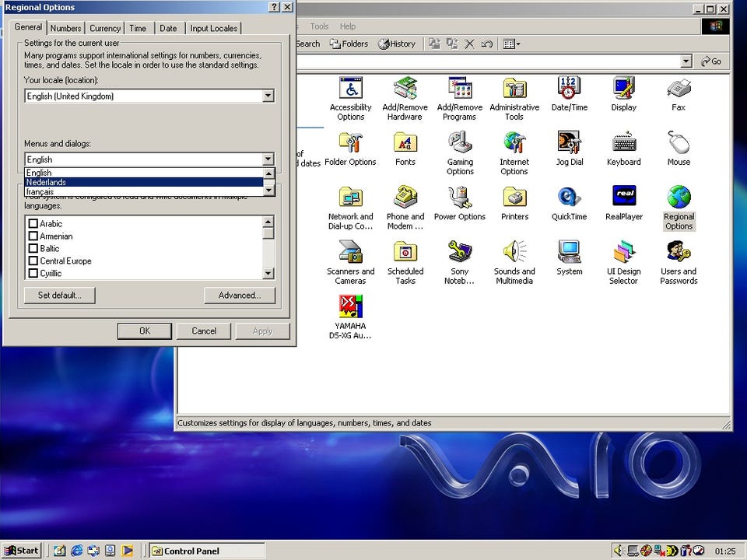Open the Users and Passwords icon
747x560 pixels.
click(x=679, y=262)
